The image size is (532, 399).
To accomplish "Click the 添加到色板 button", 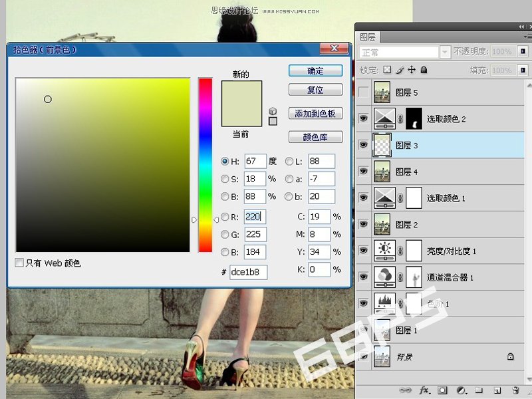I will pyautogui.click(x=315, y=113).
